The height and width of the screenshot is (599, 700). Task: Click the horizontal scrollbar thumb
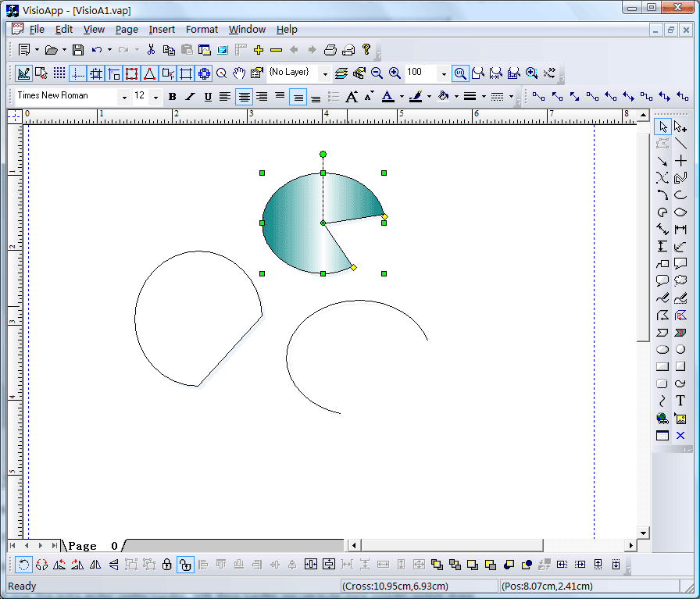452,545
